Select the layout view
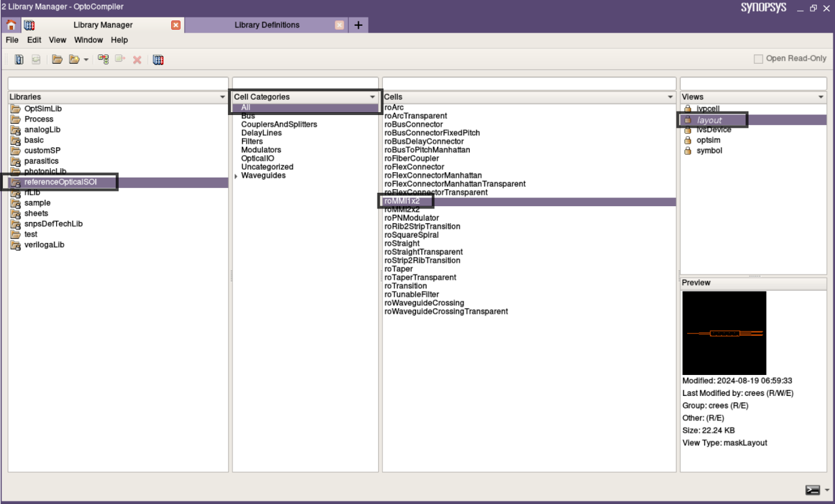The height and width of the screenshot is (504, 835). [x=753, y=120]
